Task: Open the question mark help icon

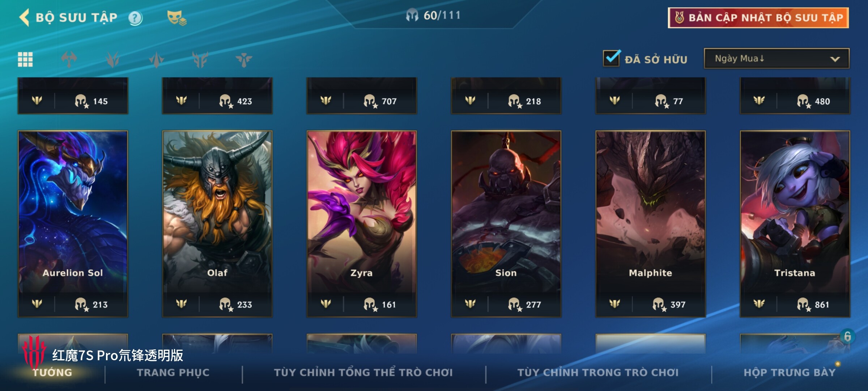Action: click(135, 18)
